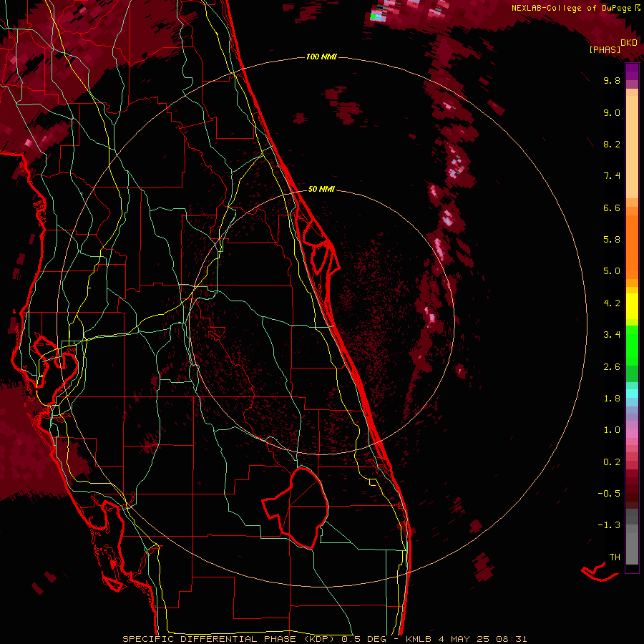
Task: Click the 08:31 time in bottom caption
Action: pos(512,639)
